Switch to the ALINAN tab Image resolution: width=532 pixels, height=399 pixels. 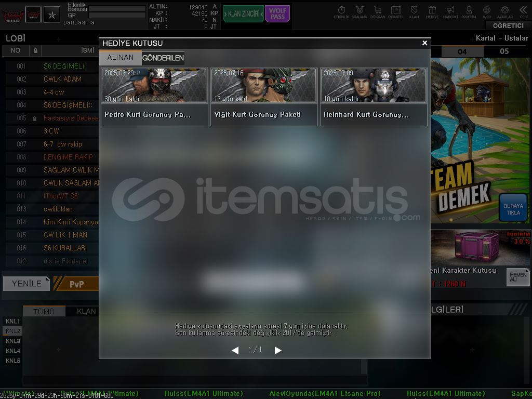121,58
